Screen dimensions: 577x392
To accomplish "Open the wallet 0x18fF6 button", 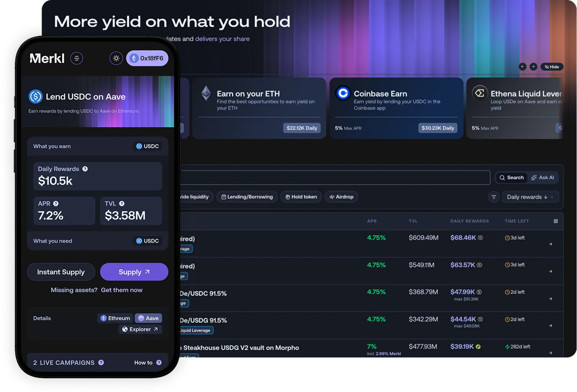I will pos(147,58).
